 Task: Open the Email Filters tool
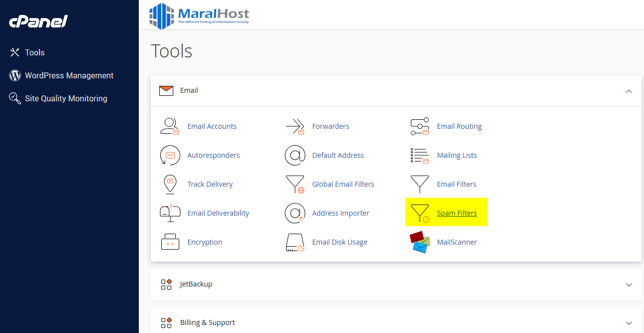pos(456,184)
